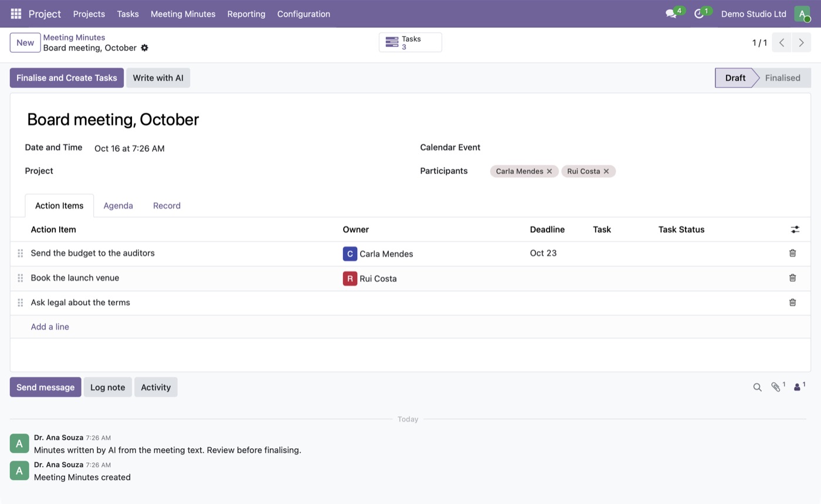Set status to Finalised in the status bar
Viewport: 821px width, 504px height.
pos(782,78)
